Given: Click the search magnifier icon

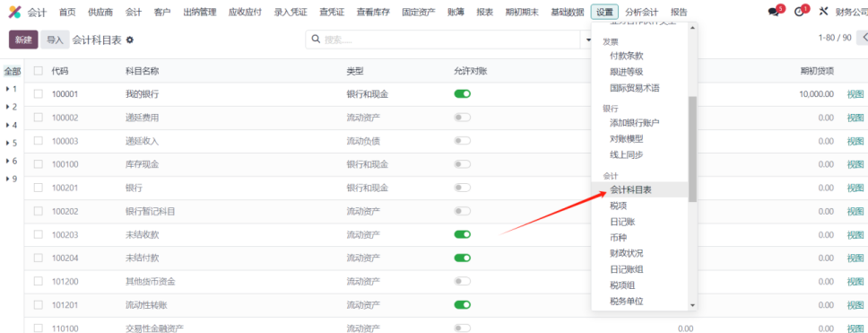Looking at the screenshot, I should 317,39.
